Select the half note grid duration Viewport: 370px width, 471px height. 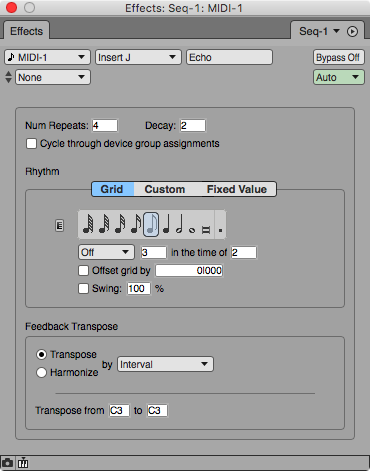pos(179,224)
